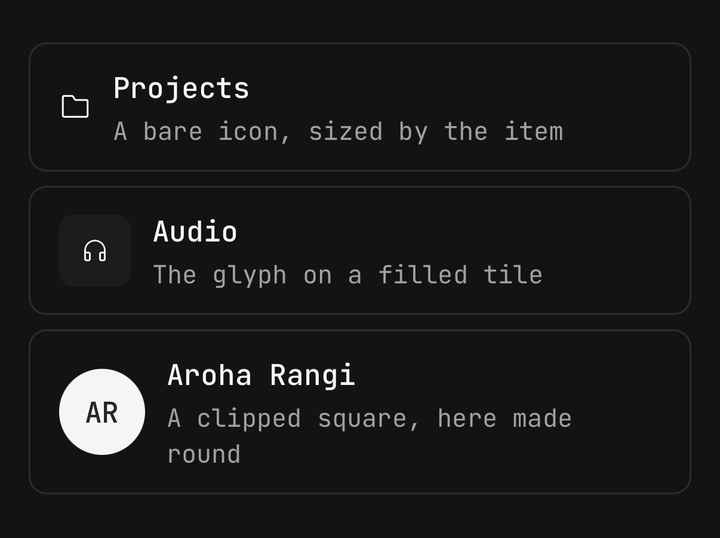Click the dark filled tile behind the headphones

(x=95, y=251)
